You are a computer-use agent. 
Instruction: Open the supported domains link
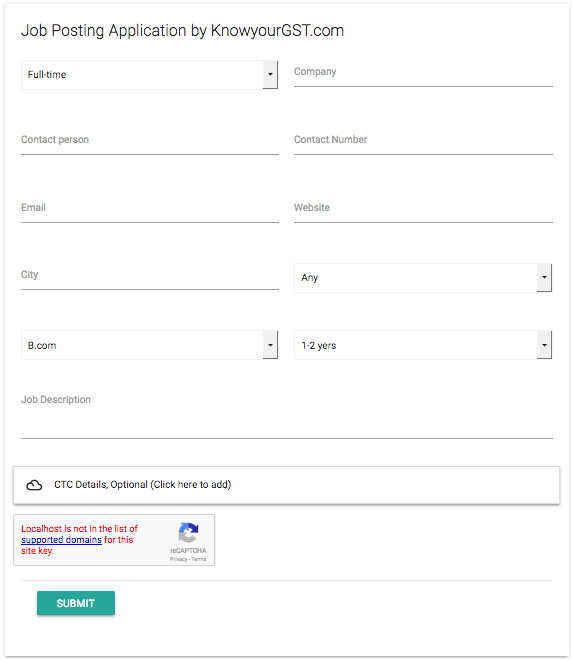(61, 540)
